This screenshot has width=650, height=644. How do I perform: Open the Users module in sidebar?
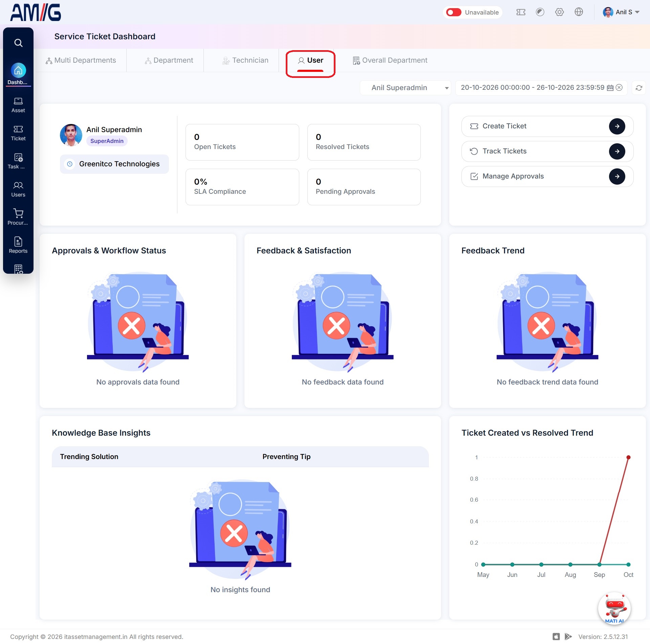coord(18,190)
